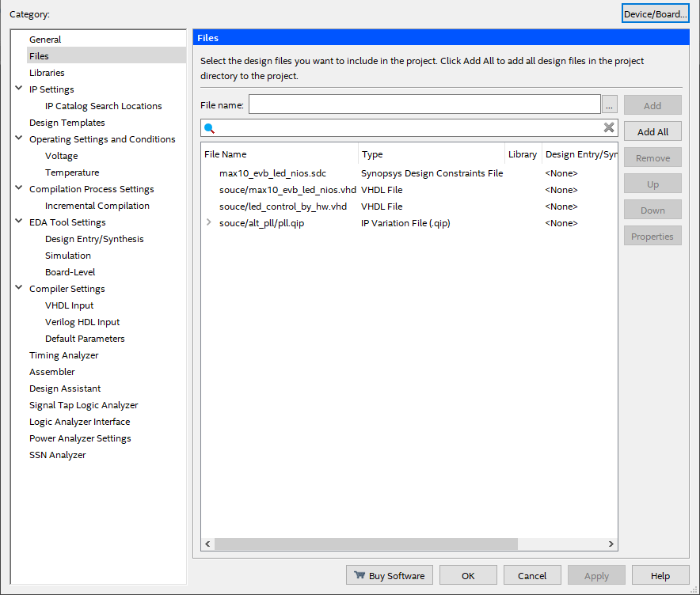Select VHDL Input settings
Image resolution: width=700 pixels, height=595 pixels.
pyautogui.click(x=69, y=305)
